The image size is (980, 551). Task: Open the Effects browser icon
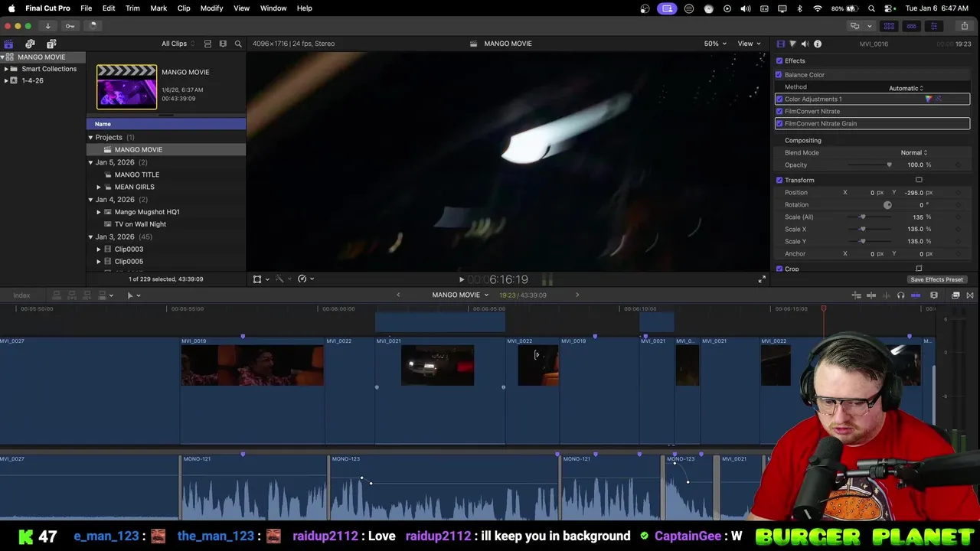pos(955,295)
